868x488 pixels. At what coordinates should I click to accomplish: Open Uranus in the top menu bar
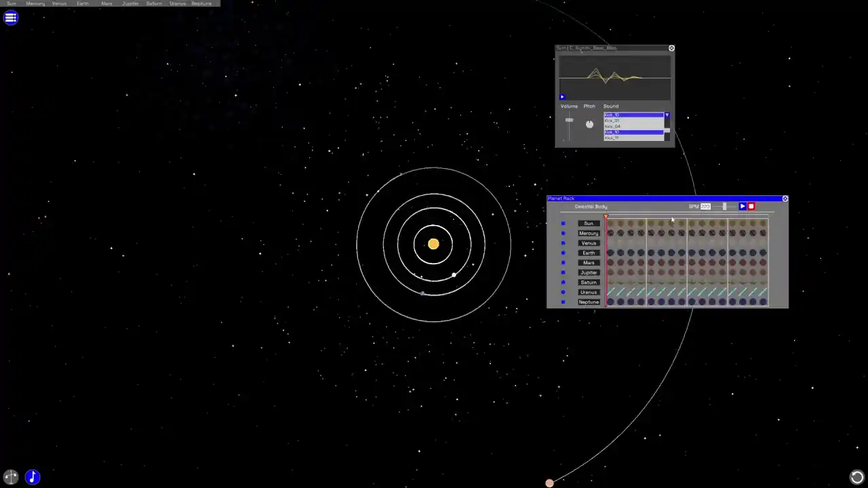178,3
